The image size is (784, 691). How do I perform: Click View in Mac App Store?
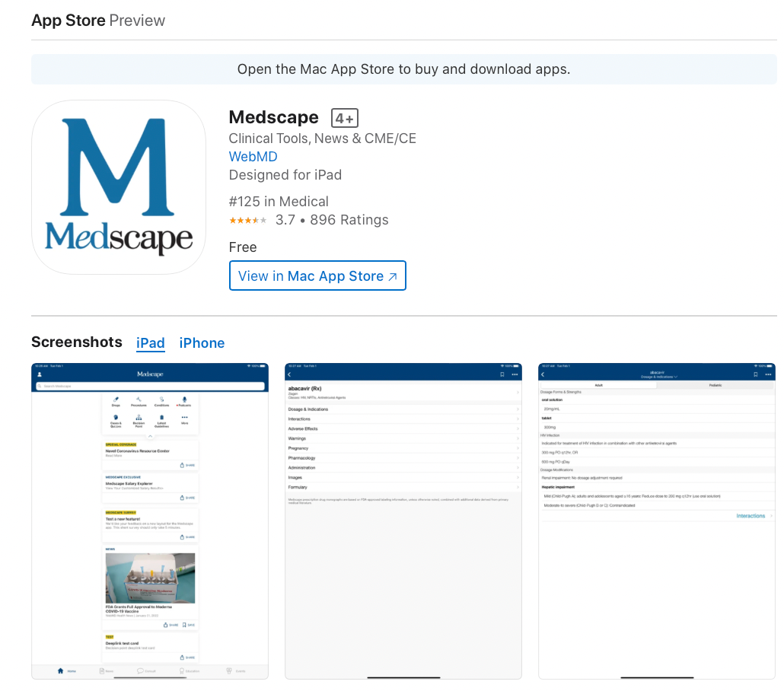click(x=317, y=275)
